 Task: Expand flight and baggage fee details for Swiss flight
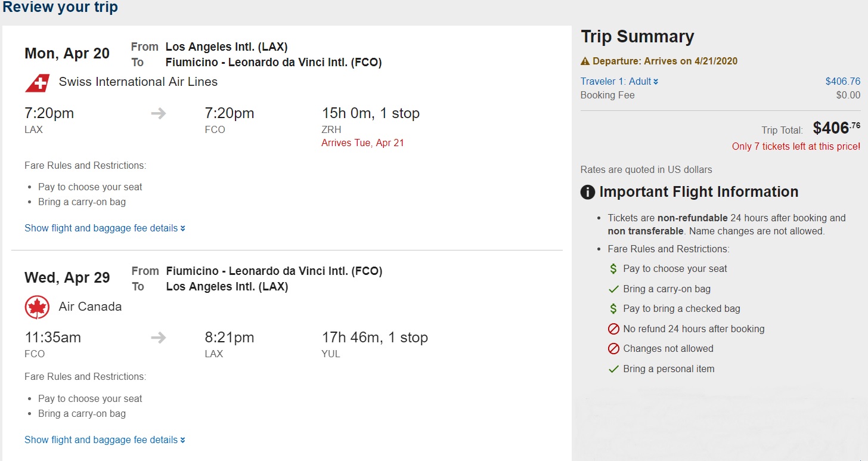pyautogui.click(x=105, y=228)
